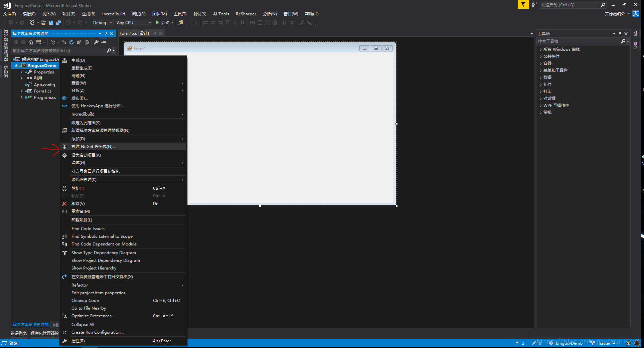
Task: Click the Find in Files toolbar icon
Action: [x=181, y=23]
